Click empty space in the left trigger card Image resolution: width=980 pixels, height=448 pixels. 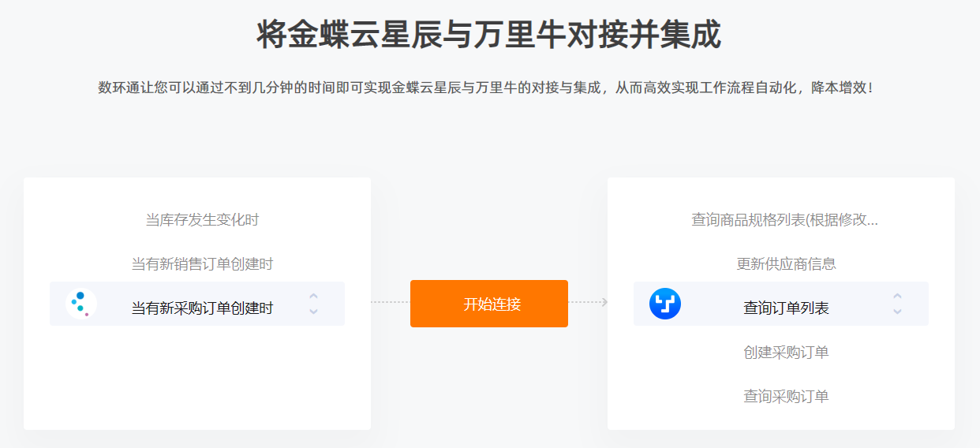[x=197, y=379]
